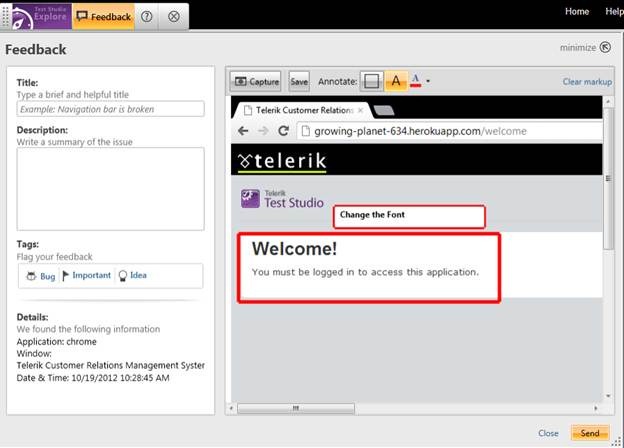
Task: Open the Home menu item
Action: 576,12
